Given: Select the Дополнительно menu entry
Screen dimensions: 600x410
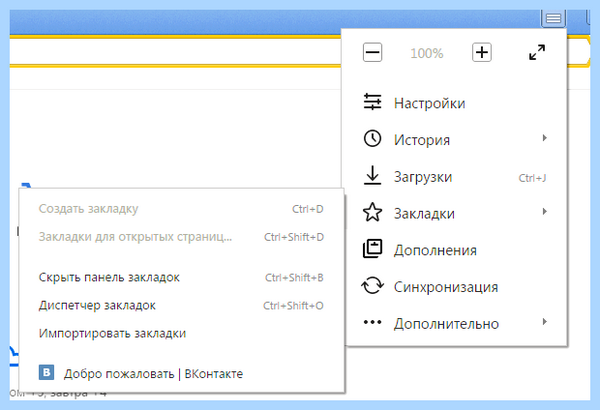Looking at the screenshot, I should coord(456,323).
